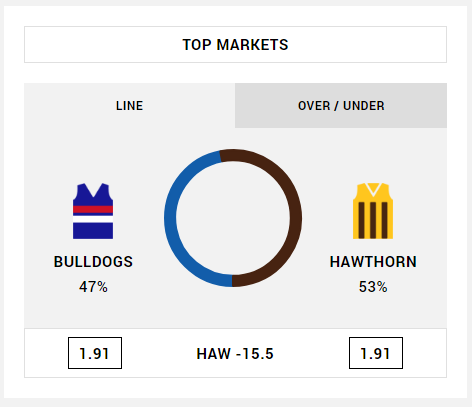Screen dimensions: 472x407
Task: Click the odds row beside HAW -15.5
Action: point(235,353)
